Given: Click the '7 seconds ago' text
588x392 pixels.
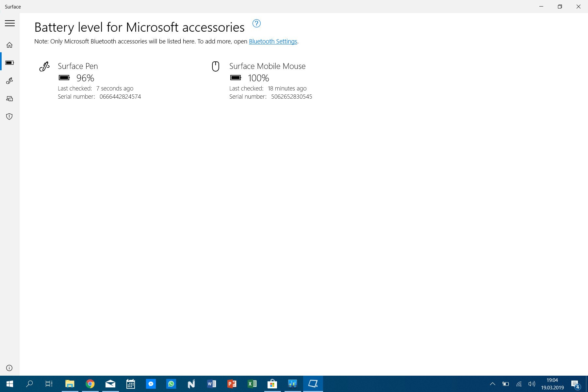Looking at the screenshot, I should 115,89.
